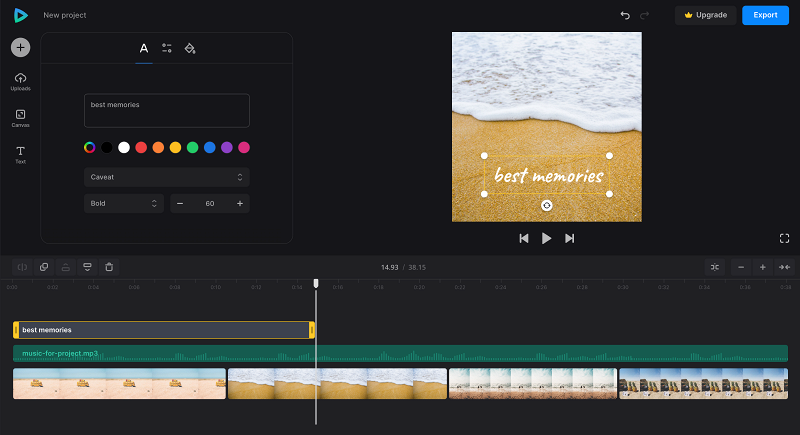
Task: Open the Text tool panel
Action: [20, 155]
